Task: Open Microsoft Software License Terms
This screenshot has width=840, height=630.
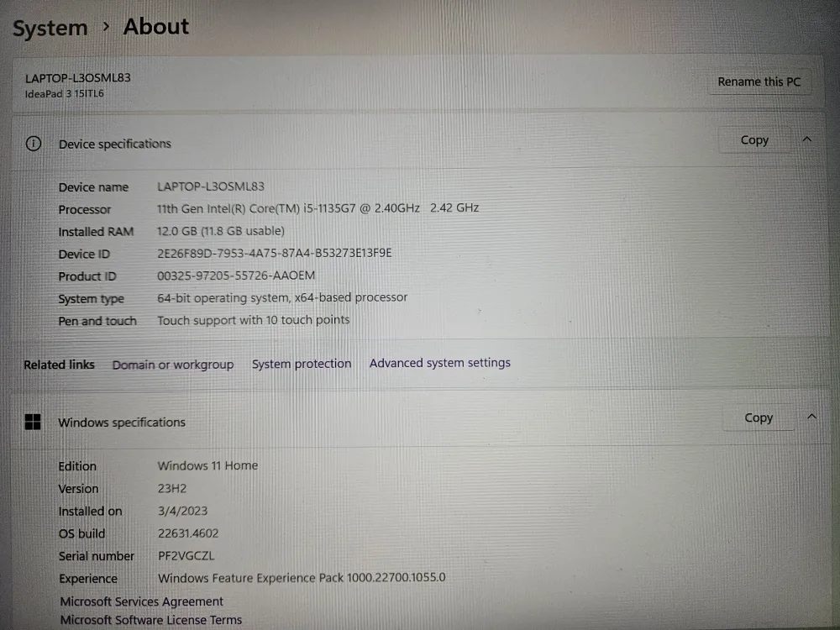Action: click(x=151, y=620)
